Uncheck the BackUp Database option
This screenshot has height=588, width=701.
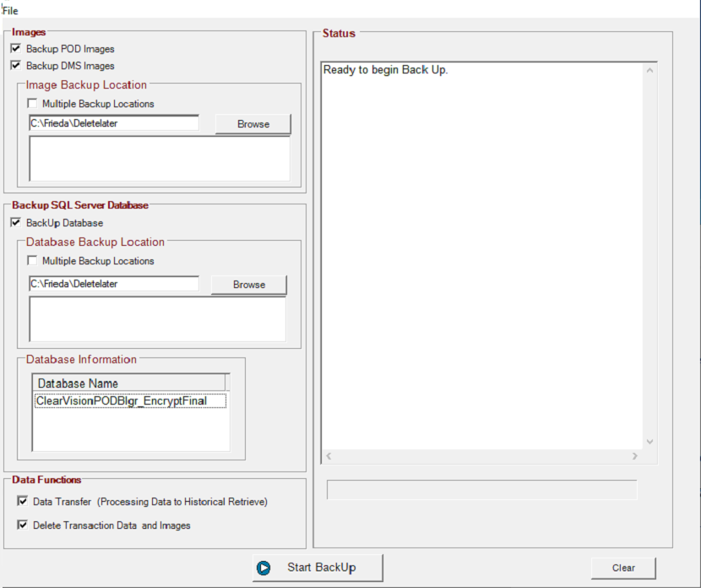click(16, 222)
